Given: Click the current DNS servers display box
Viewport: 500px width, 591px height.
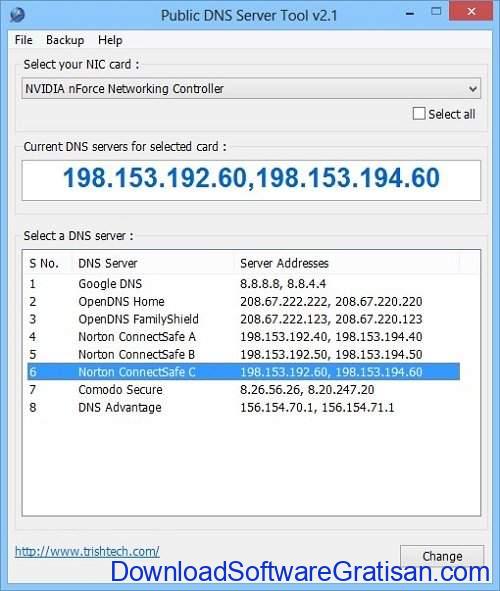Looking at the screenshot, I should (x=251, y=180).
